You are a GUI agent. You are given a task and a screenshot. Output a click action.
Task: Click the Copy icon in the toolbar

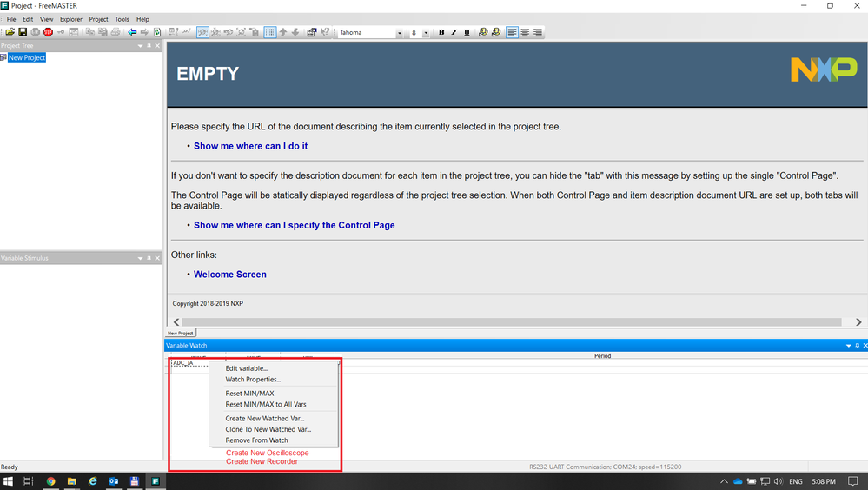coord(89,32)
